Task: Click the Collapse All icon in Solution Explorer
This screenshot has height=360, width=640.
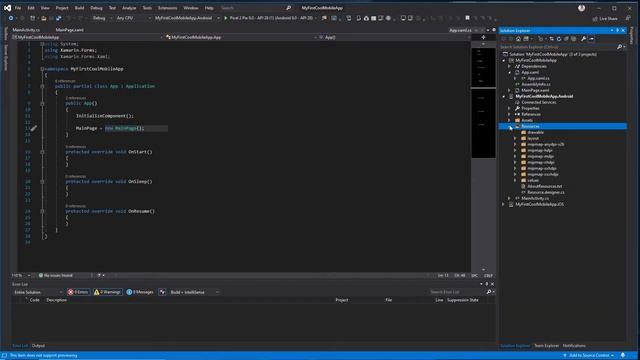Action: tap(566, 39)
